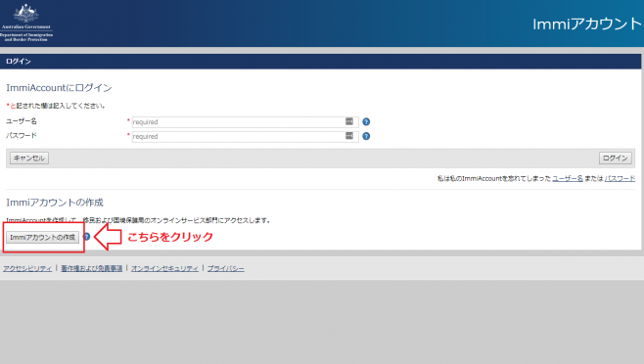The image size is (644, 364).
Task: Click the ログイン section header bar
Action: point(320,62)
